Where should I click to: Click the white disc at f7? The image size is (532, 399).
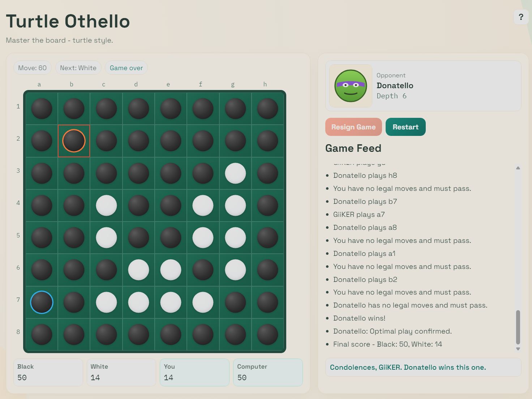[x=203, y=302]
